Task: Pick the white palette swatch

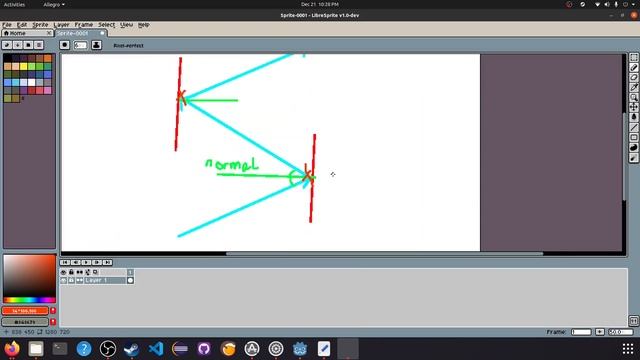Action: click(31, 82)
